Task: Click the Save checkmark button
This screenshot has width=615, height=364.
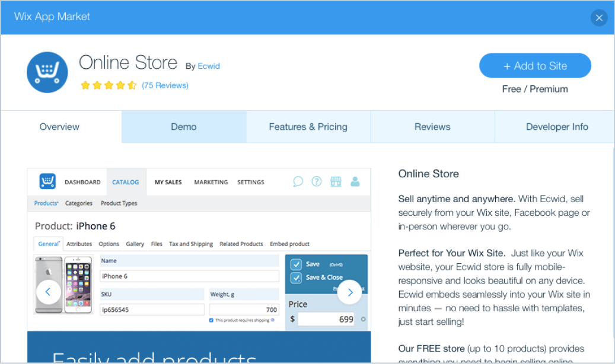Action: pos(296,264)
